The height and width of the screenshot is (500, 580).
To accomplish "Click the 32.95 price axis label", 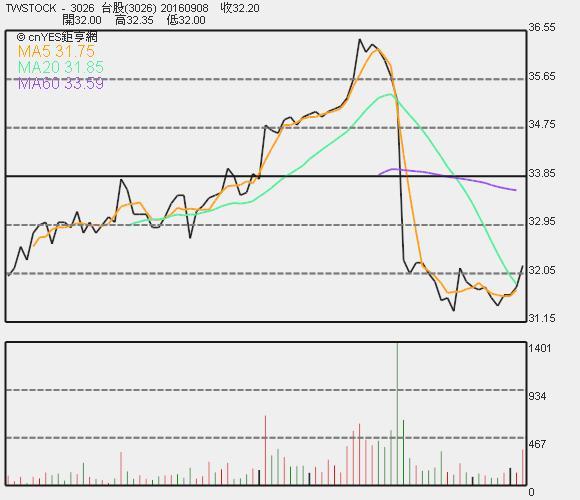I will [542, 221].
